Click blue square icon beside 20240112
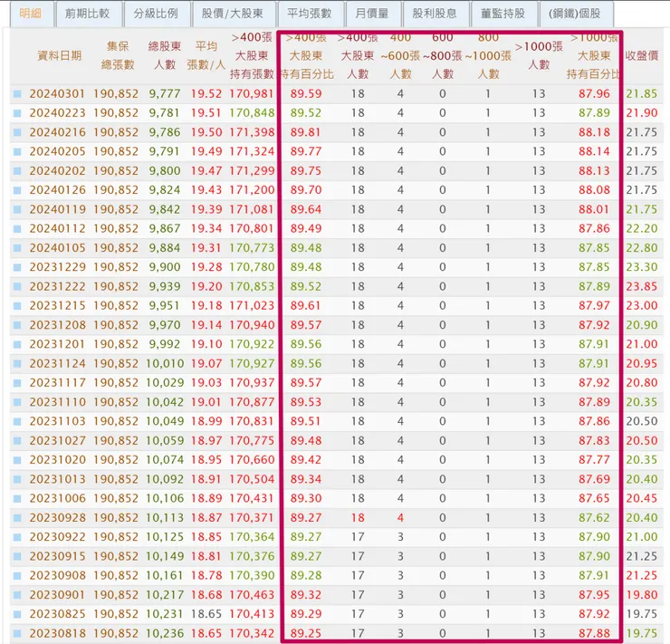Viewport: 670px width, 644px height. click(x=17, y=228)
